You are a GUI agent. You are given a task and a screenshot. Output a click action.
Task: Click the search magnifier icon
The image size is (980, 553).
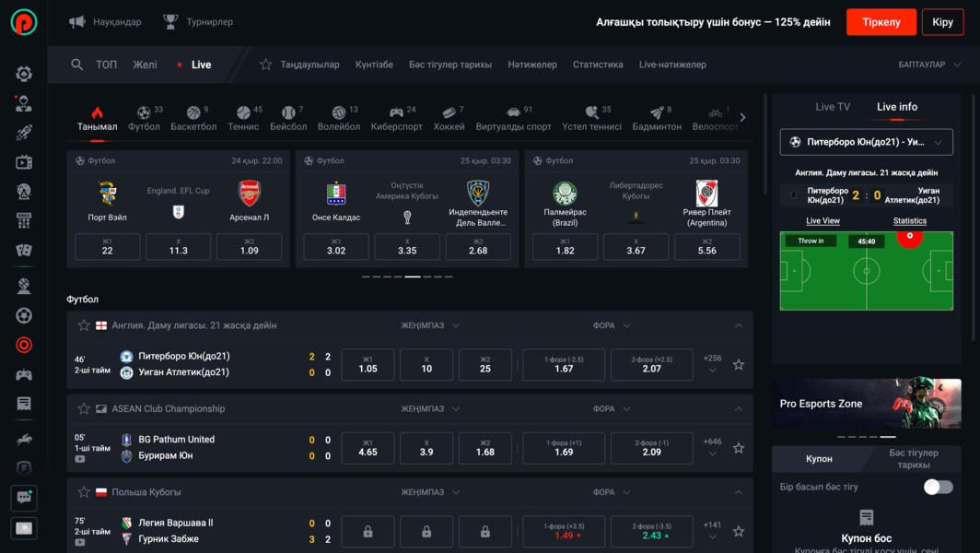(77, 65)
